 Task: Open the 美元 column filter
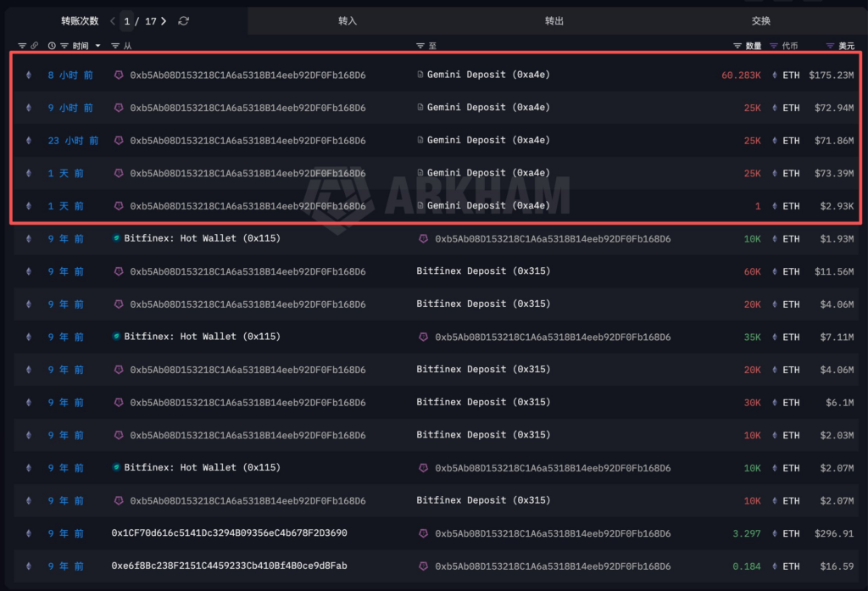(830, 46)
